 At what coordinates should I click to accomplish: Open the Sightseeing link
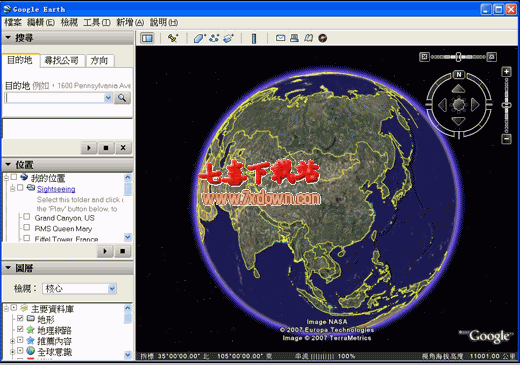point(56,189)
